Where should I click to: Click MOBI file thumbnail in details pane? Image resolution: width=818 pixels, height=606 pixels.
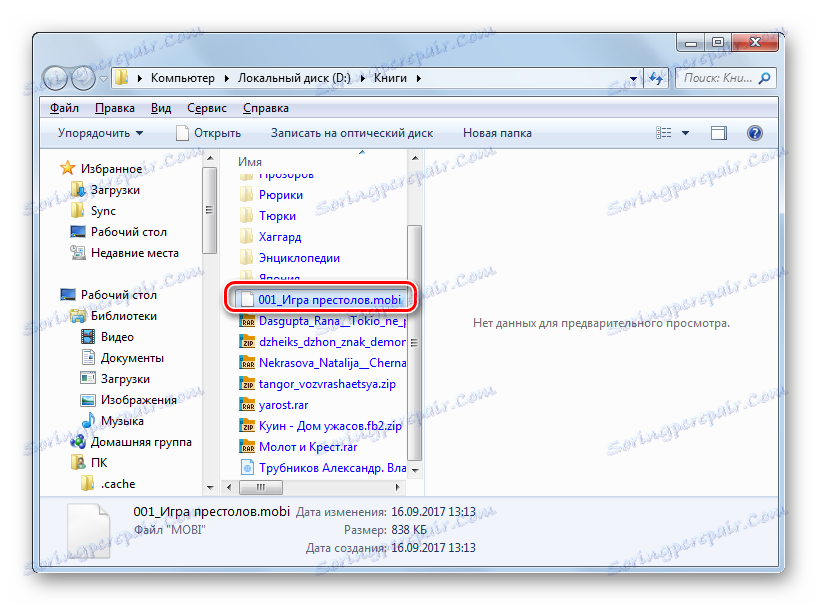pyautogui.click(x=89, y=530)
